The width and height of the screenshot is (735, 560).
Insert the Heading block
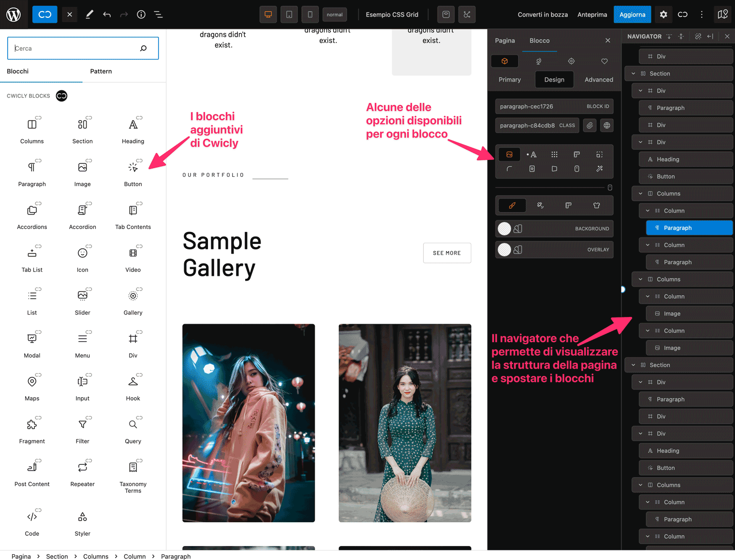click(133, 130)
